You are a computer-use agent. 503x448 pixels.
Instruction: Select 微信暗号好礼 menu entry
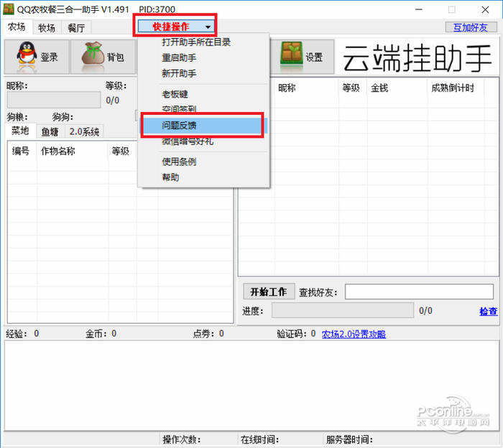188,141
